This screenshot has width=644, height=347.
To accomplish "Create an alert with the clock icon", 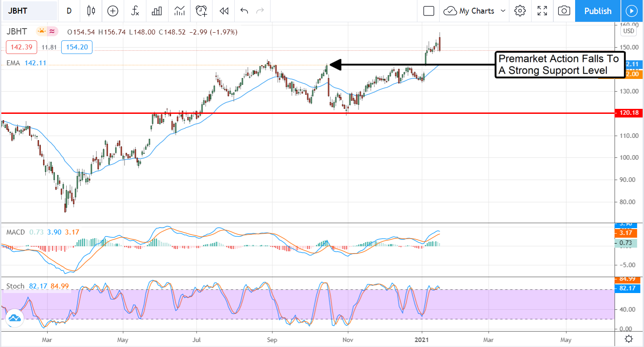I will 202,11.
